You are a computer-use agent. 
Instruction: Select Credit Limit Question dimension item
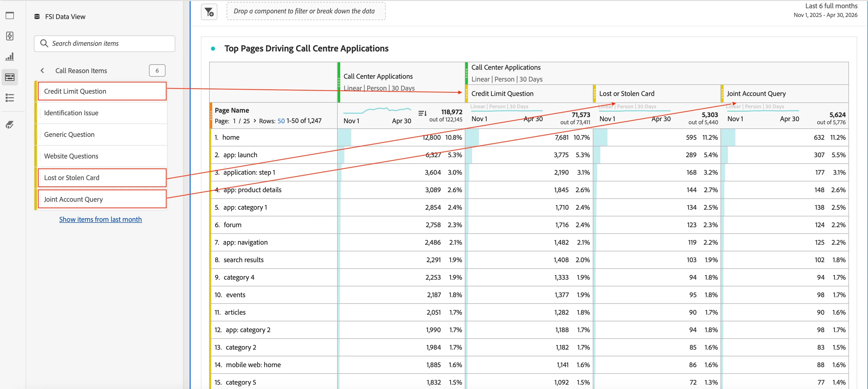[102, 91]
